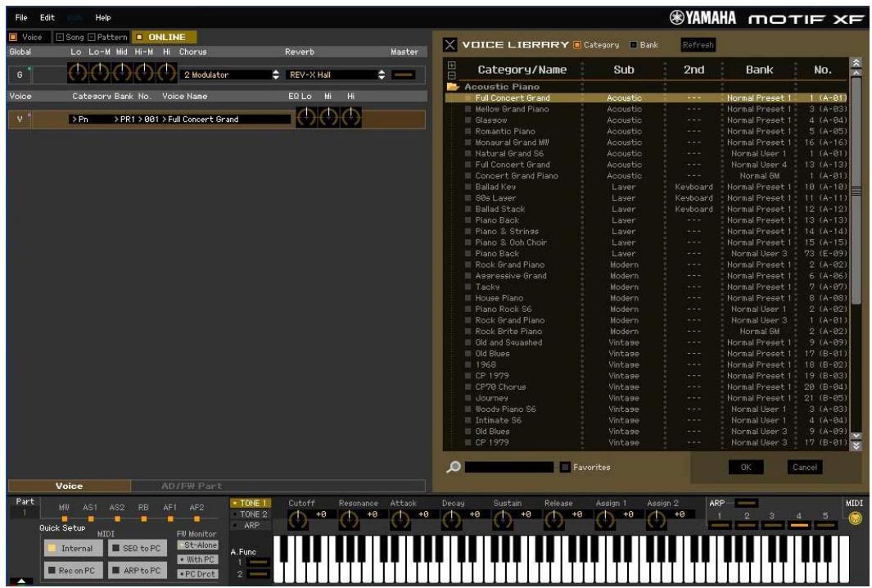Open the voice category selector showing Pn
Screen dimensions: 872x588
[x=89, y=119]
